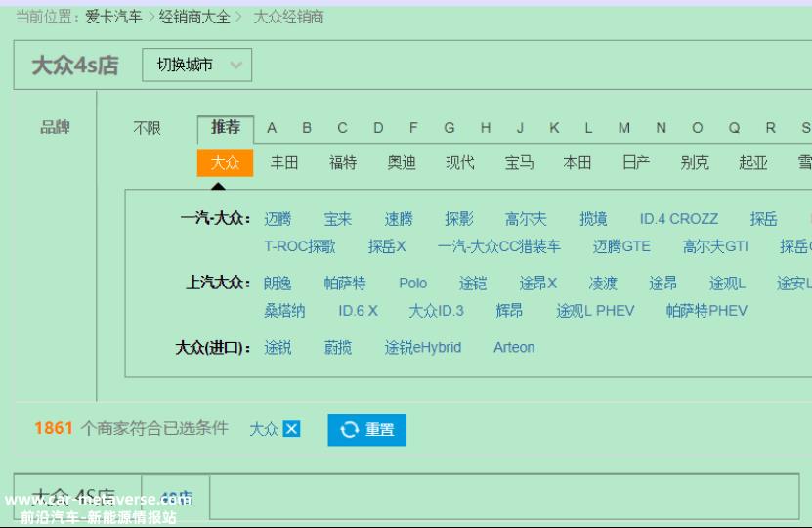Select the 途铠 model
This screenshot has height=528, width=812.
click(473, 283)
